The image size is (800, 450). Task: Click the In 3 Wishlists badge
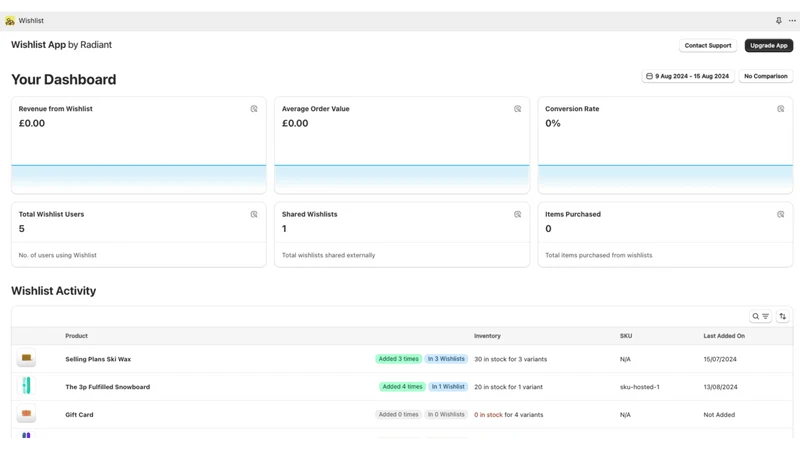point(446,359)
